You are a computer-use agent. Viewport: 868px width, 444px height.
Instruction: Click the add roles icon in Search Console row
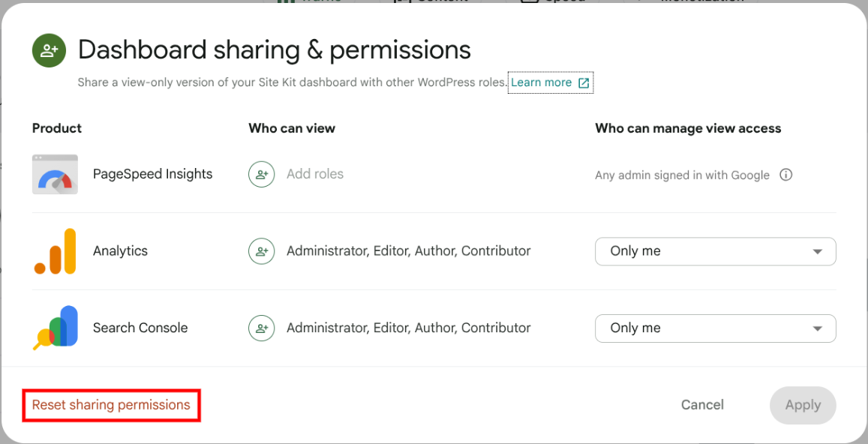point(261,328)
